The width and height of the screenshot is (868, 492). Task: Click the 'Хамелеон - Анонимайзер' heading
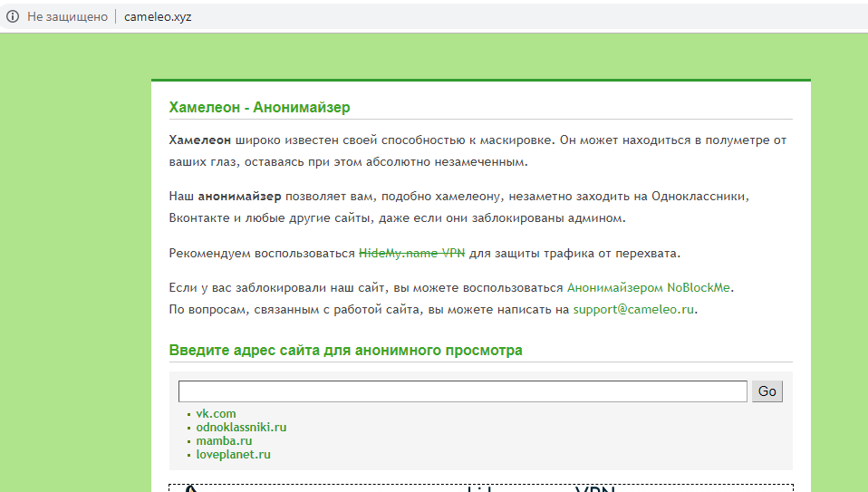[x=260, y=107]
